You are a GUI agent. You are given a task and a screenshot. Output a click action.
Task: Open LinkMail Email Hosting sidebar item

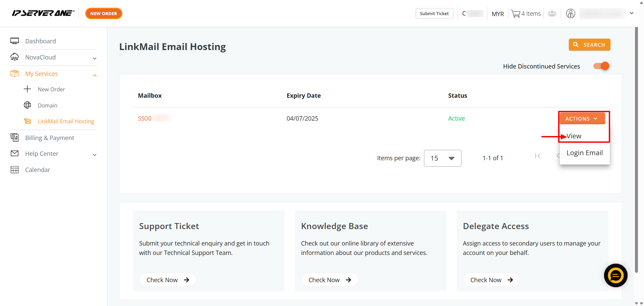tap(66, 121)
